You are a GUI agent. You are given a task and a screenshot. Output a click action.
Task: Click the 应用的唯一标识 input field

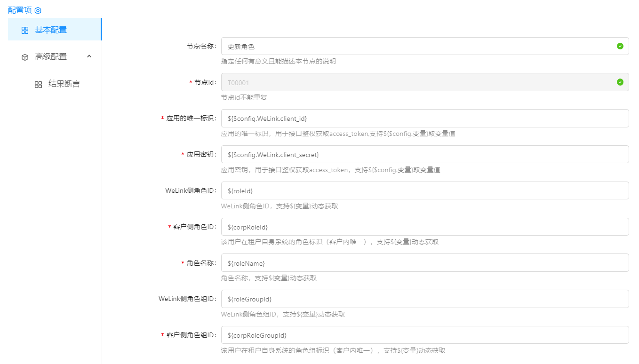coord(424,119)
